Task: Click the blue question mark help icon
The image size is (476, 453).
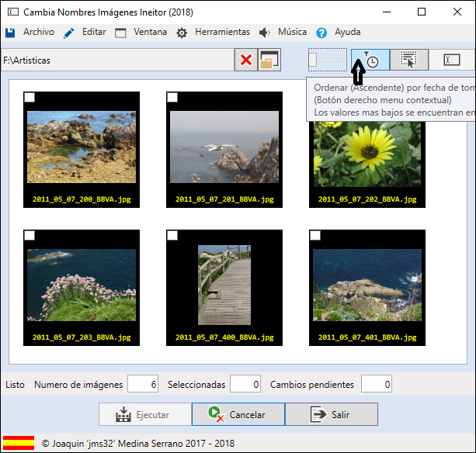Action: click(x=321, y=33)
